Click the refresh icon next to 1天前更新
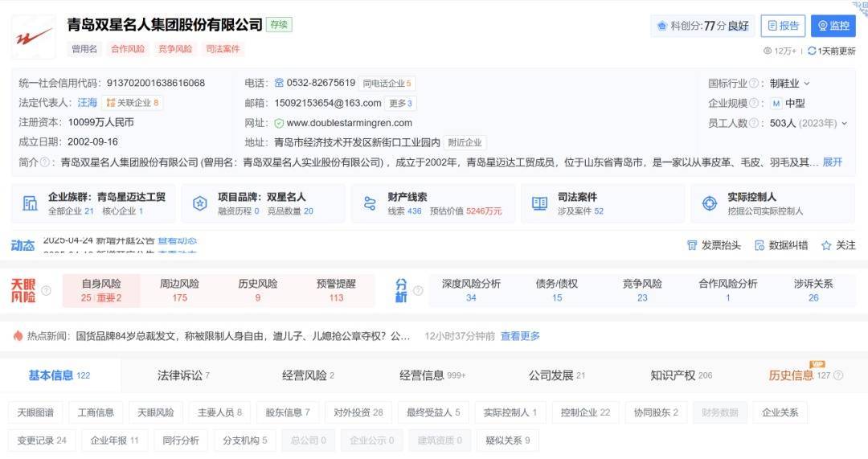 [812, 51]
